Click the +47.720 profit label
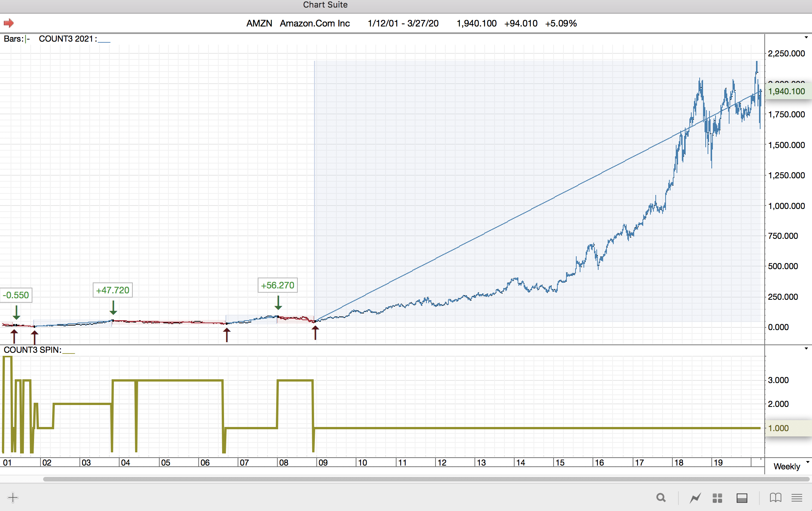This screenshot has width=812, height=511. click(x=113, y=290)
